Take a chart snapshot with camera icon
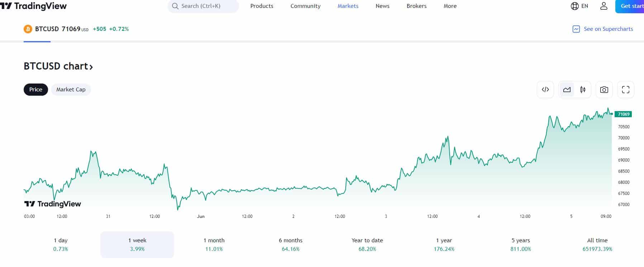644x267 pixels. 604,90
